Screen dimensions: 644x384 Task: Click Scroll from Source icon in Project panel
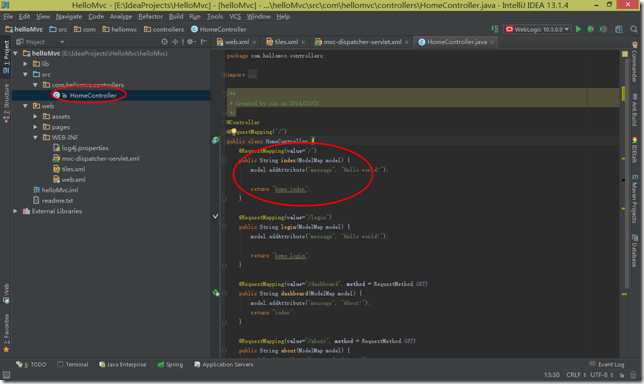click(164, 42)
